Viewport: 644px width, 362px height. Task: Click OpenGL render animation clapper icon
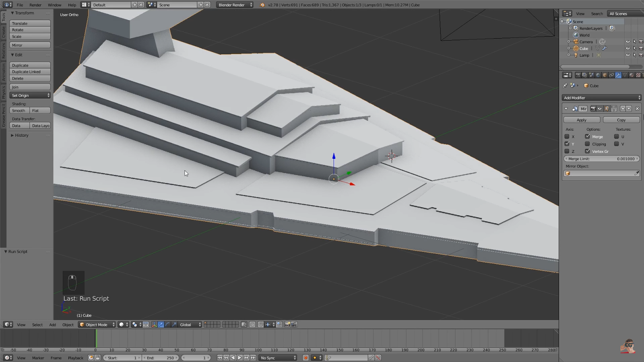click(294, 325)
